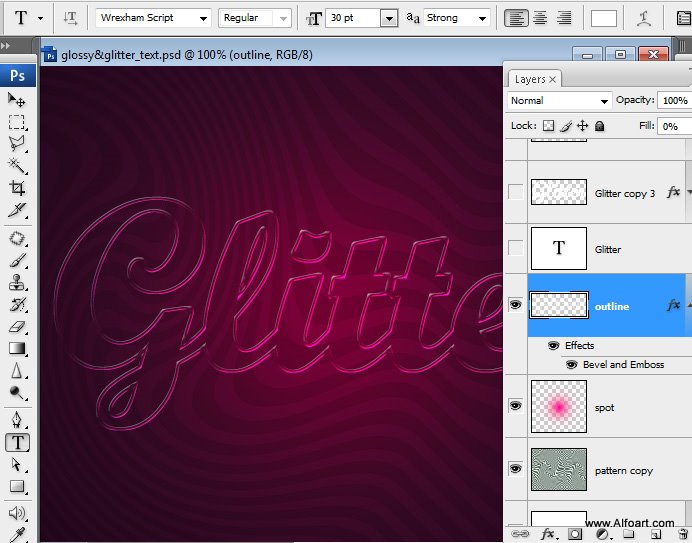Hide the spot layer
This screenshot has width=692, height=543.
[516, 405]
